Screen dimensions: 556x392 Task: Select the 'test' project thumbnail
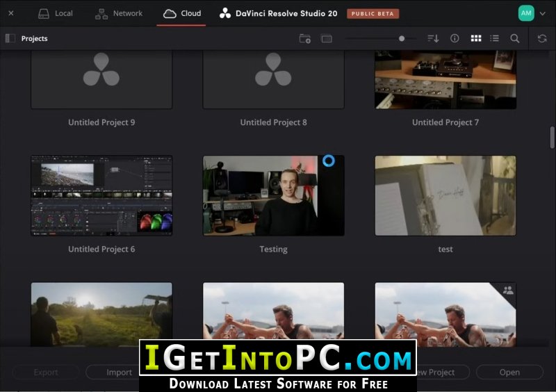coord(445,195)
